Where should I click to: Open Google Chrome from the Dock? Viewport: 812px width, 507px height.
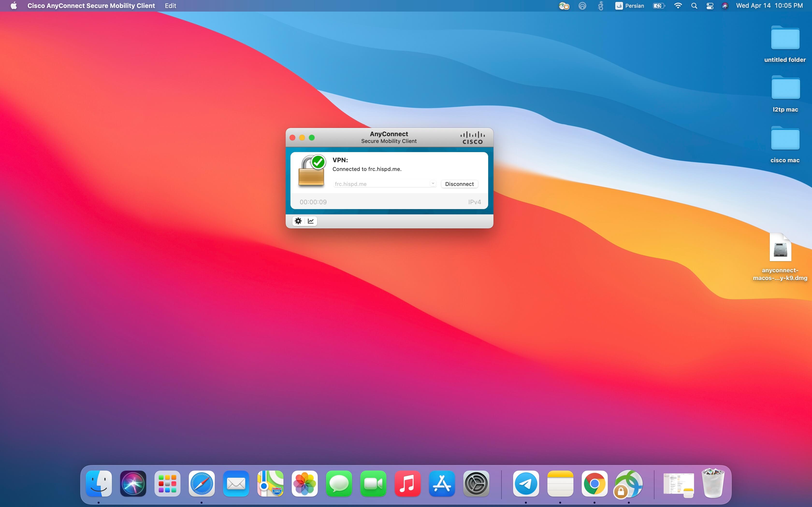pyautogui.click(x=594, y=483)
